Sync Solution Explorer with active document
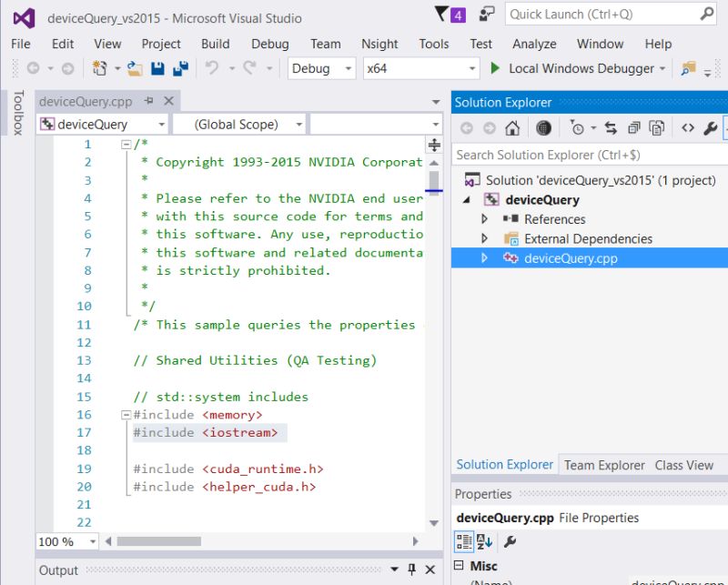728x585 pixels. pyautogui.click(x=611, y=127)
